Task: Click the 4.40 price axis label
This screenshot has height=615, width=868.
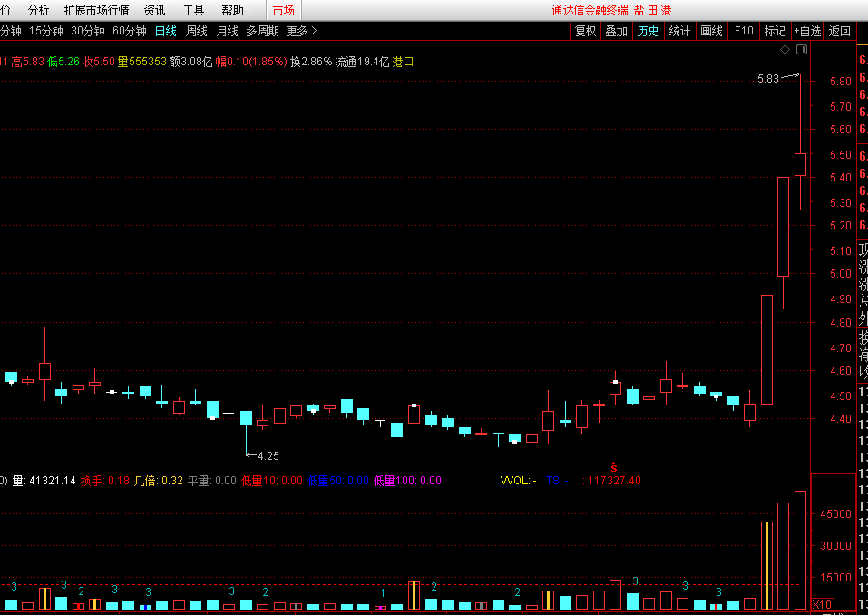Action: (840, 419)
